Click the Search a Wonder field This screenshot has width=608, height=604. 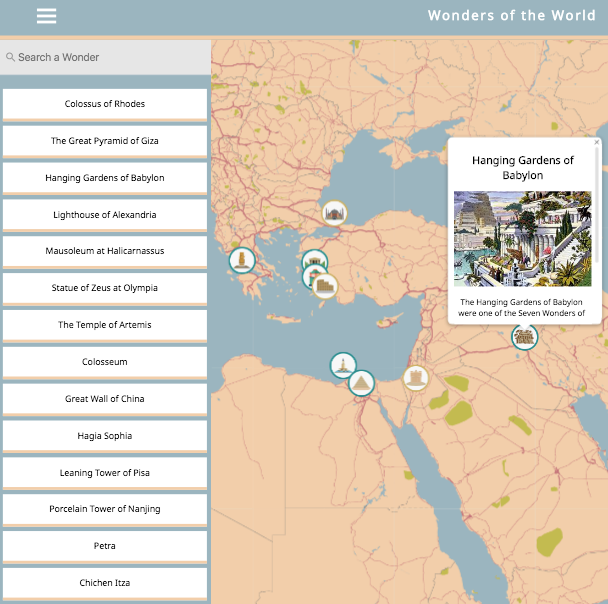click(x=105, y=57)
